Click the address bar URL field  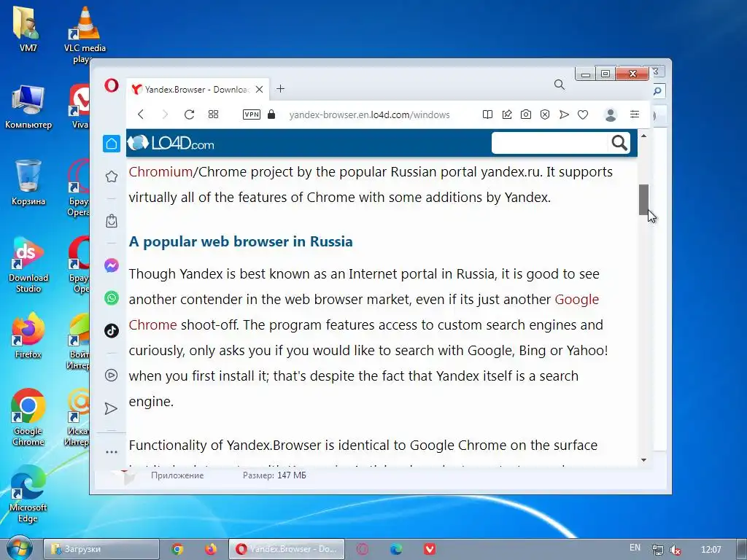click(369, 114)
